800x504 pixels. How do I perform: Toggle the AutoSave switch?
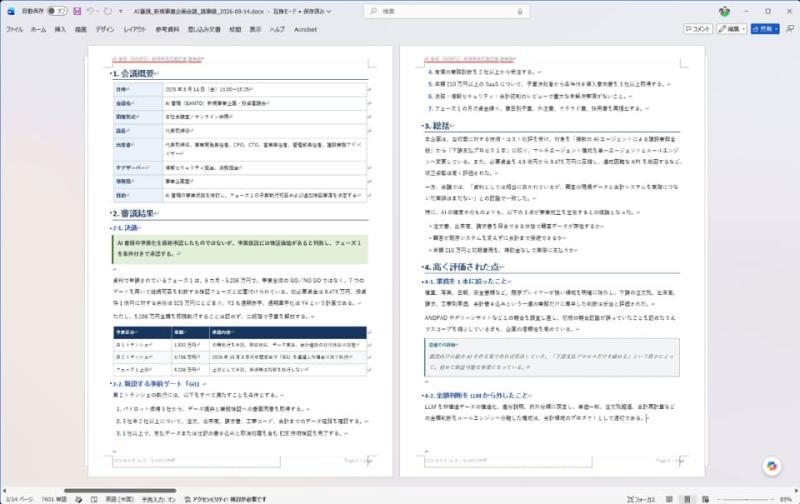click(x=57, y=11)
